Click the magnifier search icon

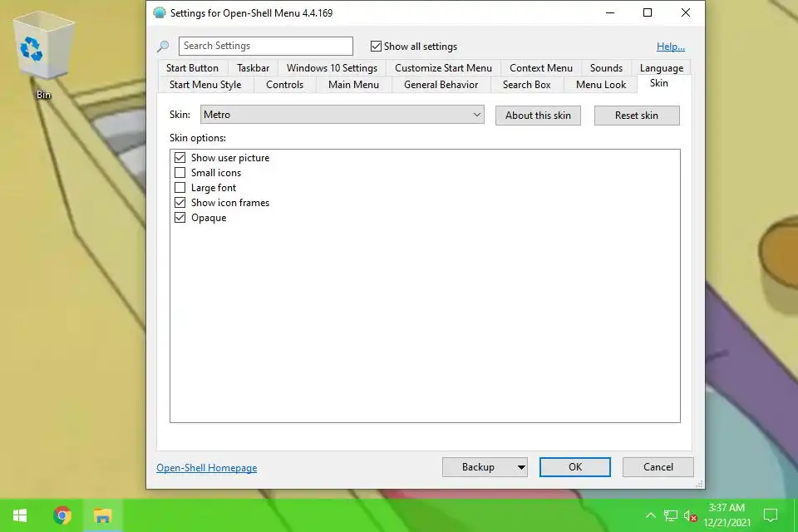[163, 47]
